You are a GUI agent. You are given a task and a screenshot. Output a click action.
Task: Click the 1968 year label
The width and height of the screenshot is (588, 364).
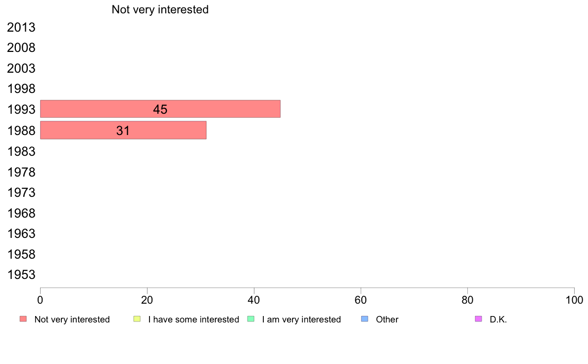[x=21, y=213]
